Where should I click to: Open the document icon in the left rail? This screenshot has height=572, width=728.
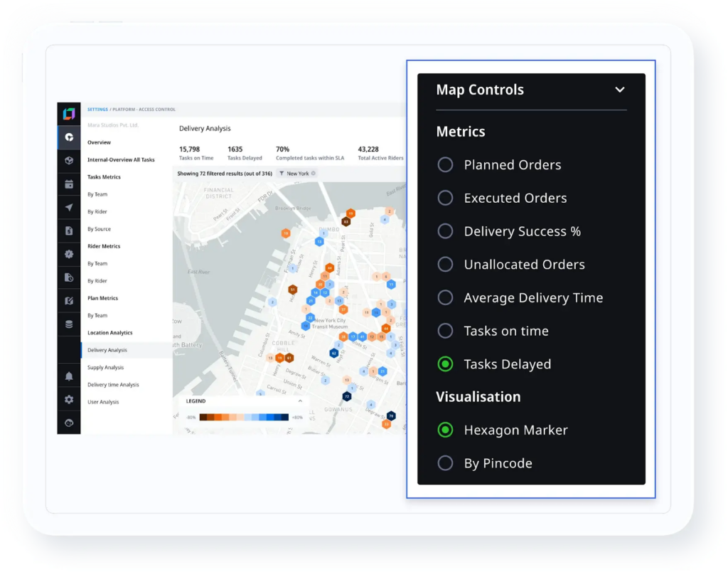tap(69, 229)
